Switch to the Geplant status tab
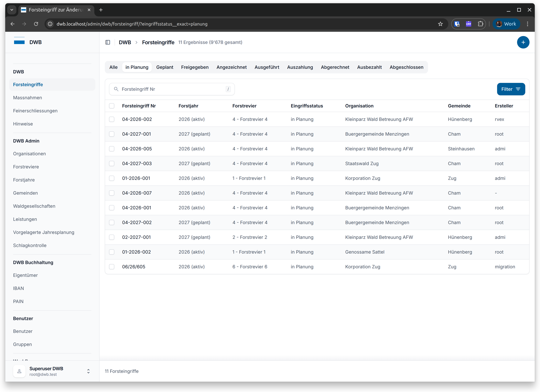Image resolution: width=540 pixels, height=392 pixels. (165, 67)
